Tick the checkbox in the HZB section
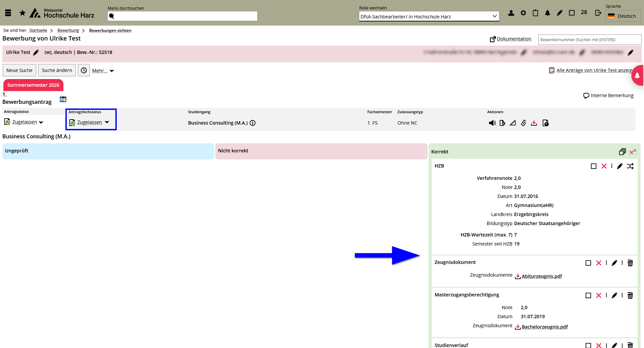This screenshot has height=348, width=644. tap(593, 166)
